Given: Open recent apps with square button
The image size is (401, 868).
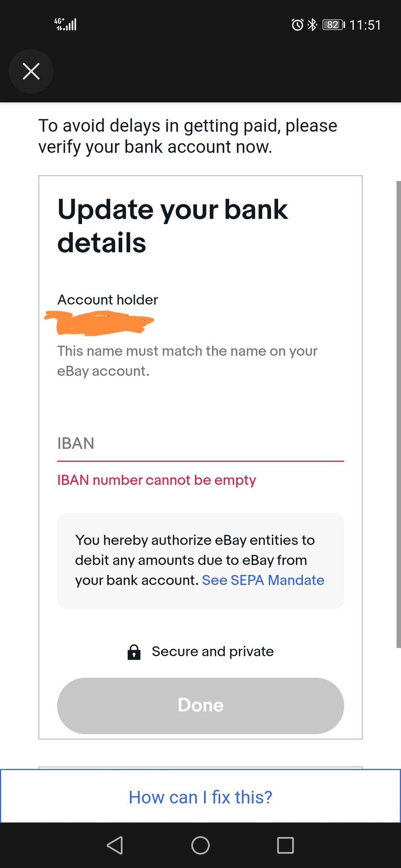Looking at the screenshot, I should click(285, 845).
